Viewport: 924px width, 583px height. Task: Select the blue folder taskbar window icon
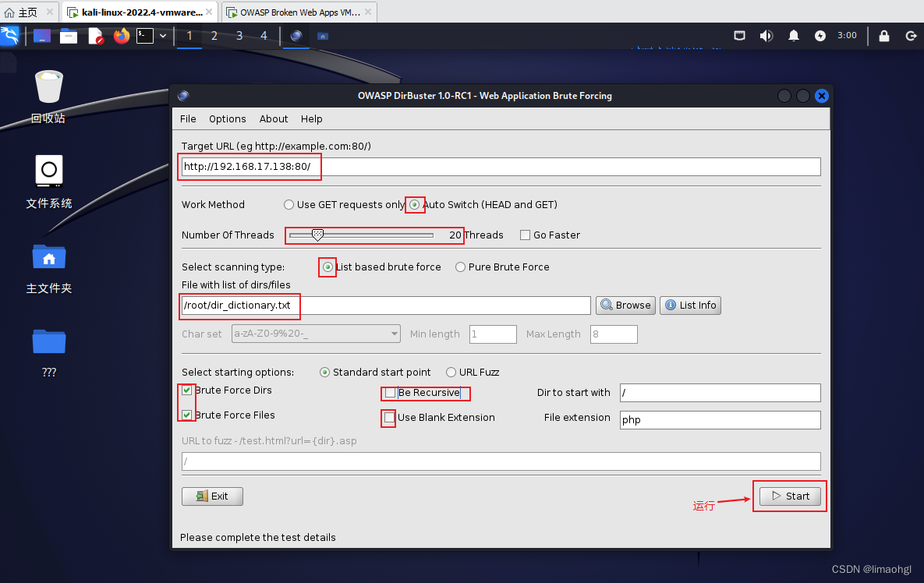tap(322, 36)
